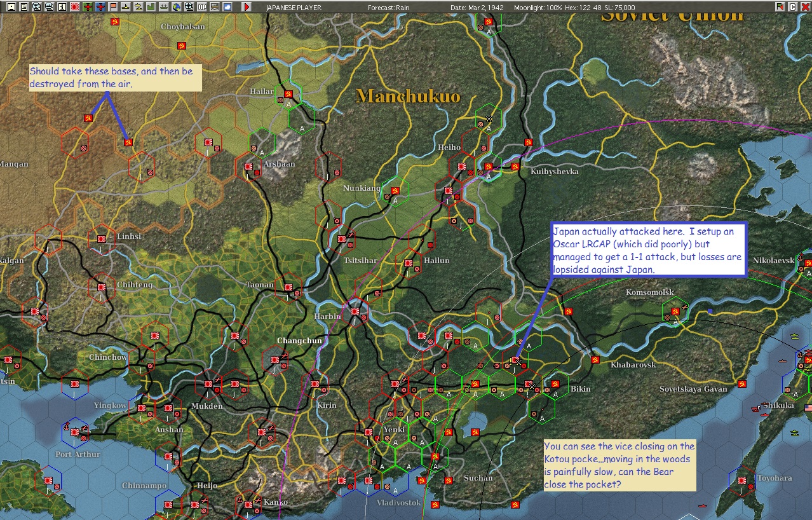Image resolution: width=812 pixels, height=520 pixels.
Task: Select the Allied unit hex at Hailar
Action: click(288, 94)
